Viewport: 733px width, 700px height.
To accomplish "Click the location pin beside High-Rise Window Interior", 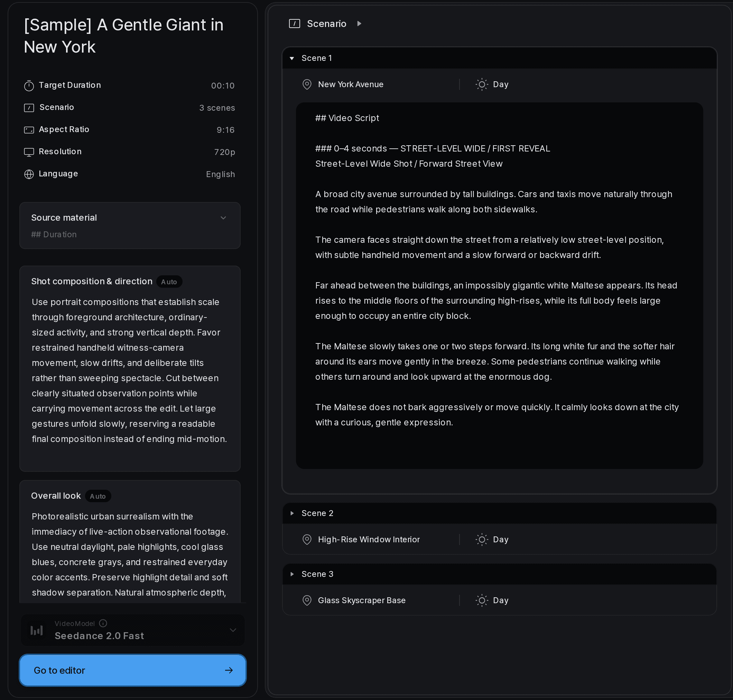I will pyautogui.click(x=307, y=540).
